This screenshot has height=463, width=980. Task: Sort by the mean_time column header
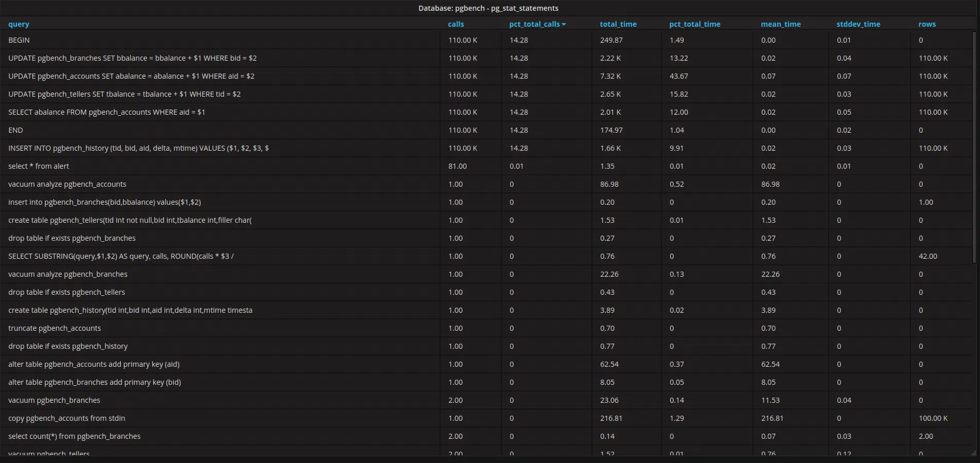[781, 24]
